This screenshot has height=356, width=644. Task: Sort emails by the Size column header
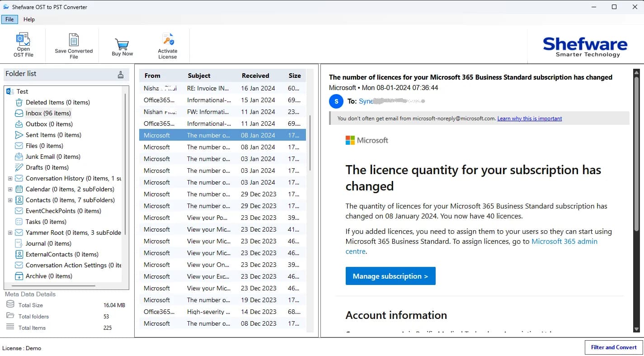point(295,76)
